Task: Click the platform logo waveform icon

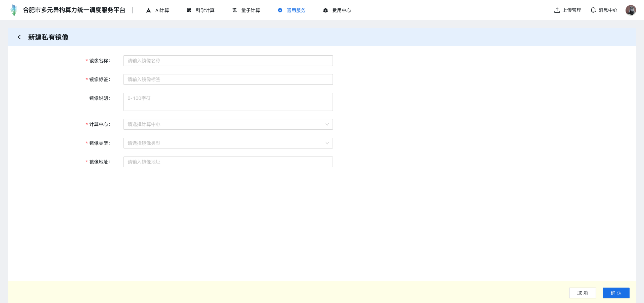Action: point(14,10)
